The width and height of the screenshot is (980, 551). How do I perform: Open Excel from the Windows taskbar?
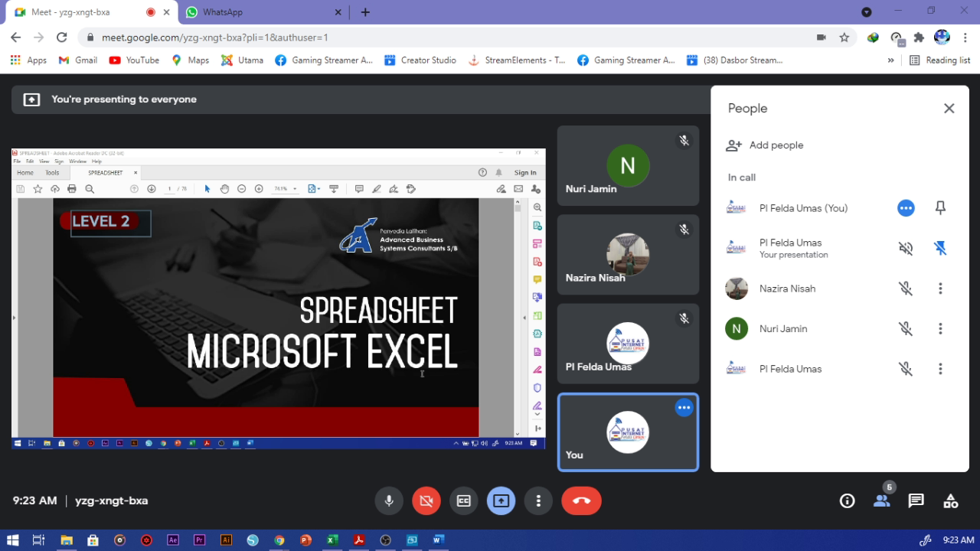[332, 540]
